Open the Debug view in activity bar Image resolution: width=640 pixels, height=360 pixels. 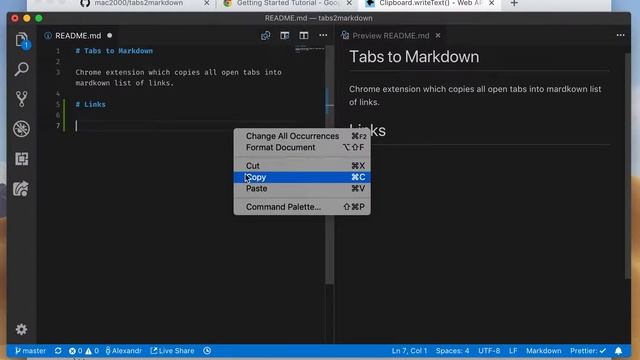point(22,129)
